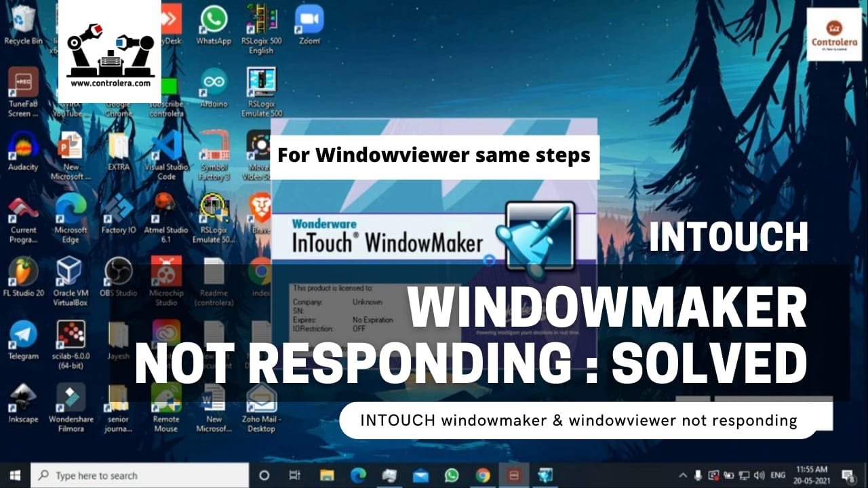
Task: Click the 'Type here to search' box
Action: 140,475
